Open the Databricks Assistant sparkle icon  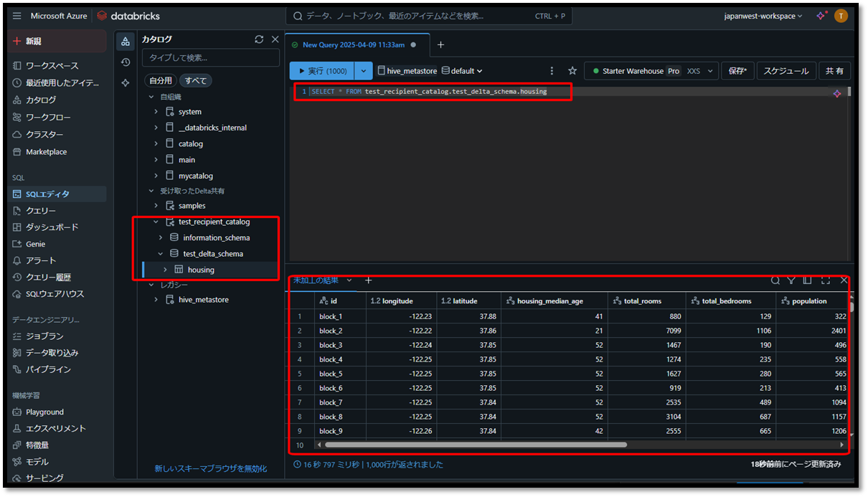click(x=821, y=16)
